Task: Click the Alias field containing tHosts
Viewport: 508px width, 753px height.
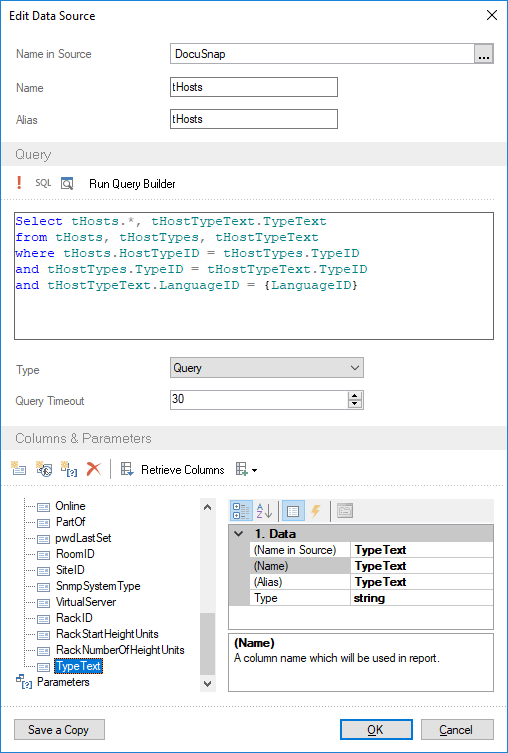Action: click(x=254, y=119)
